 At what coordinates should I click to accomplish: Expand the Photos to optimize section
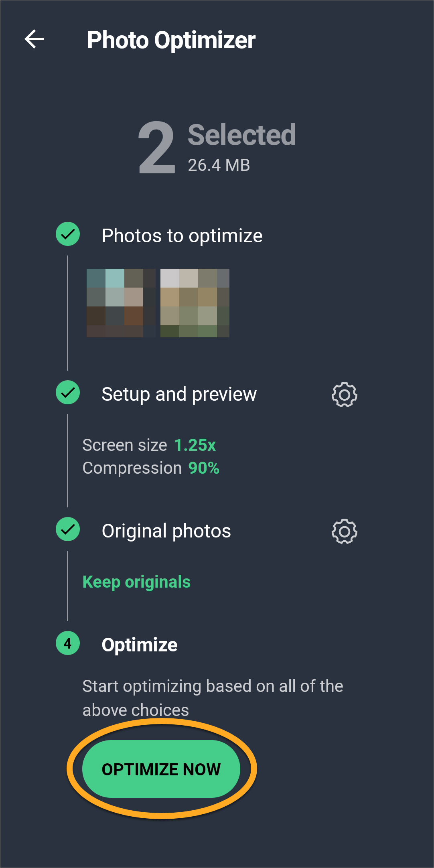tap(182, 236)
